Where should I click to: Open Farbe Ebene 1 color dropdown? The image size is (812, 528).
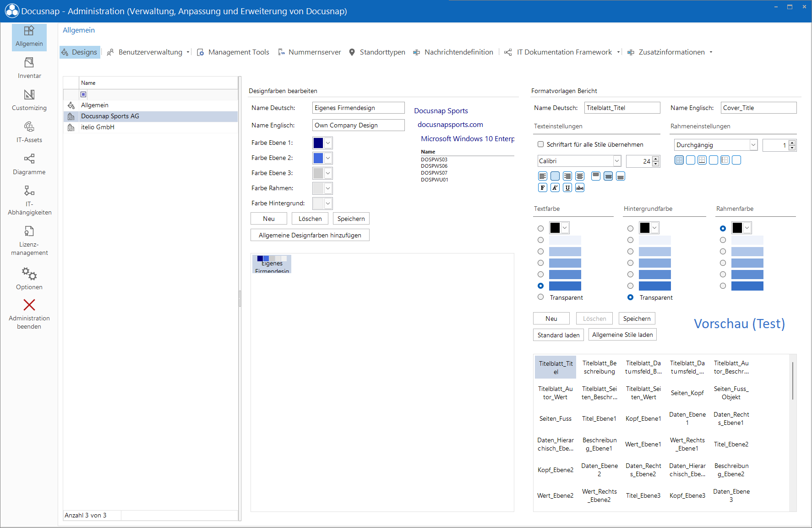tap(328, 143)
